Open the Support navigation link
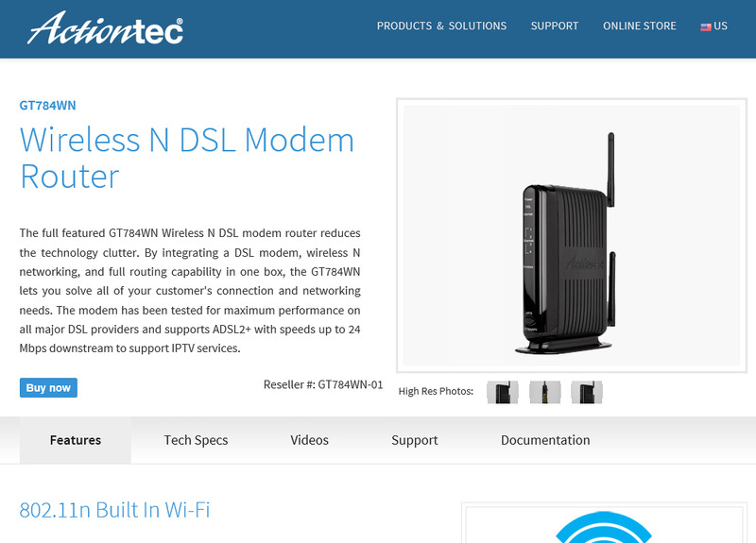The image size is (756, 543). point(555,26)
